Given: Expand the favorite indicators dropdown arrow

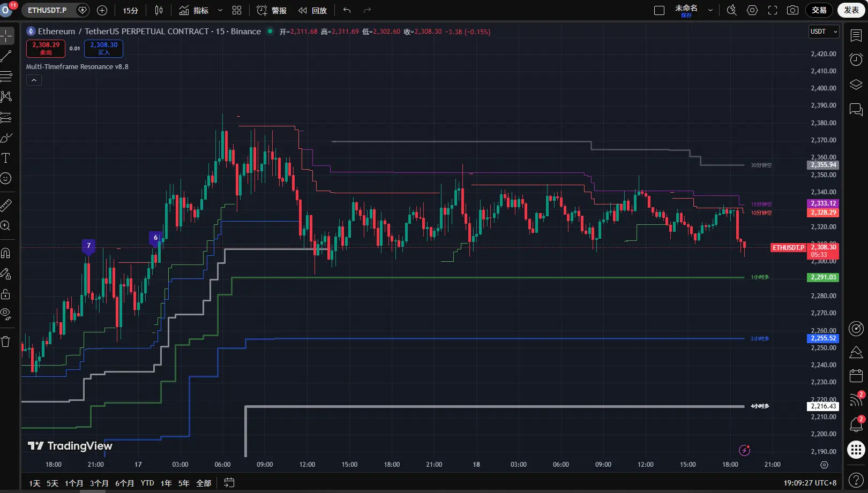Looking at the screenshot, I should click(220, 10).
